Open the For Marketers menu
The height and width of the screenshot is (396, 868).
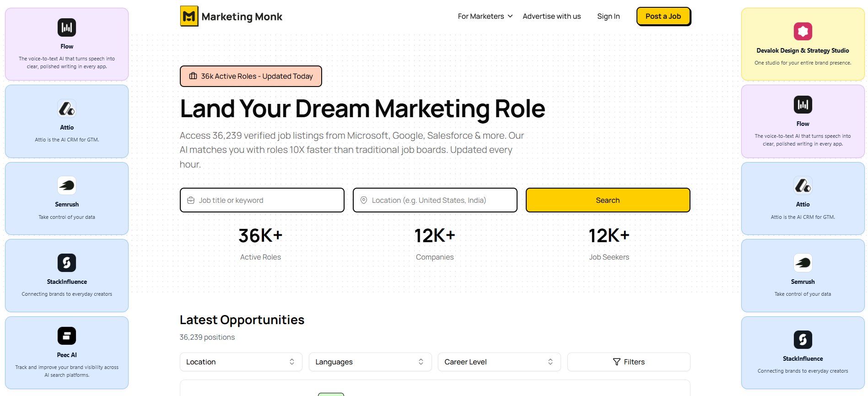coord(485,16)
